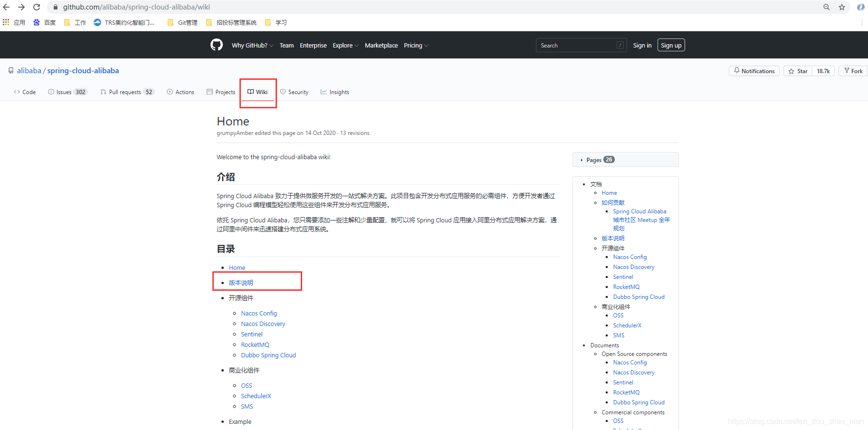Switch to the Insights tab

pyautogui.click(x=335, y=92)
